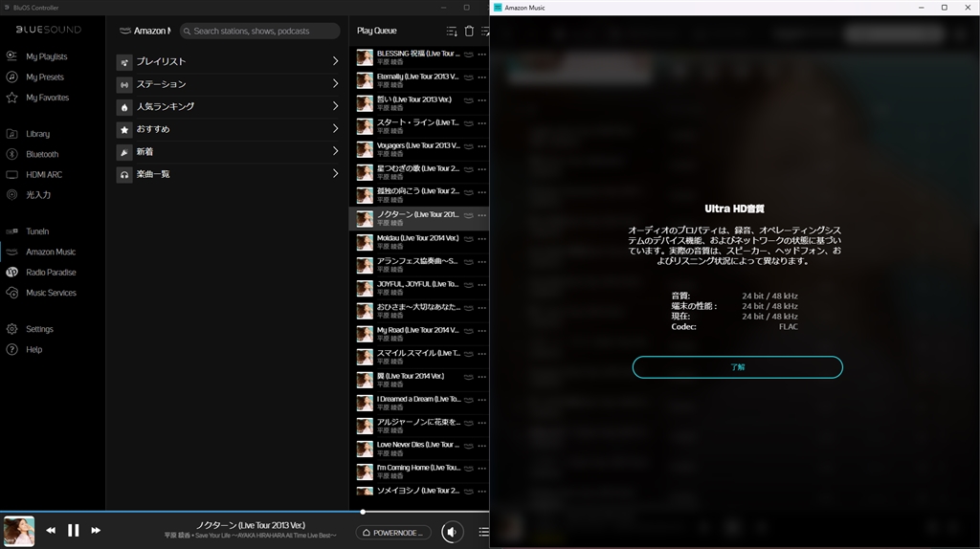Click the 新着 icon
This screenshot has height=549, width=980.
click(124, 152)
